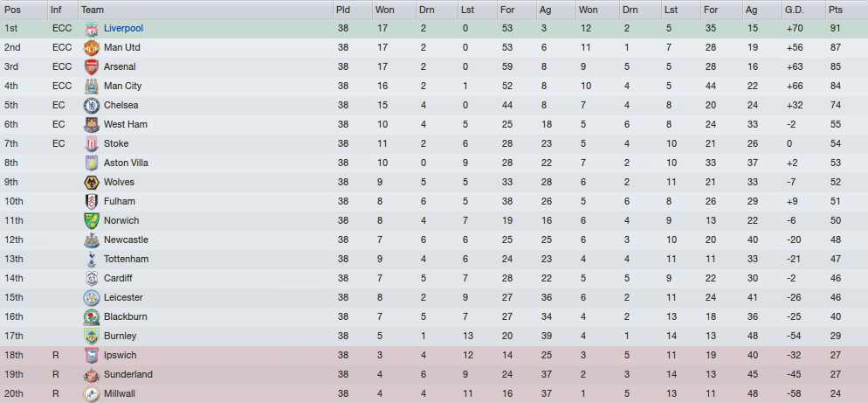
Task: Sort by Pld column header
Action: [x=352, y=10]
